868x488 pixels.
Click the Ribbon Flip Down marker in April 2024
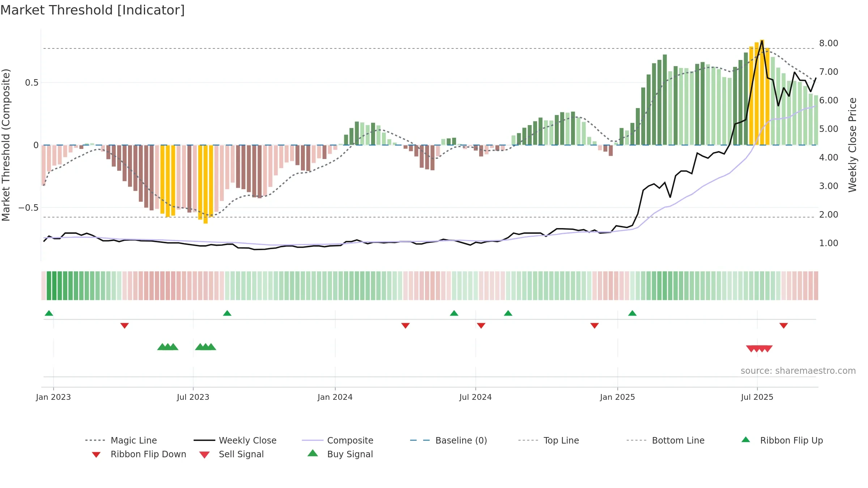click(x=405, y=326)
